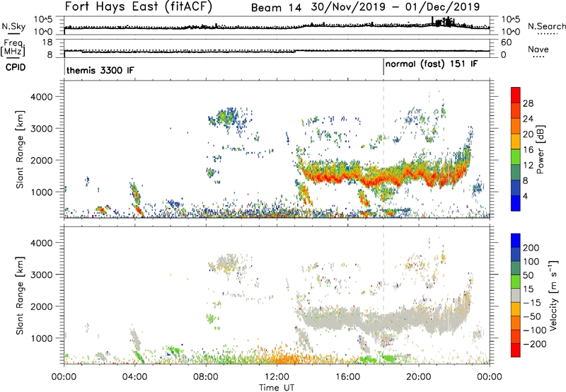Select the "Freq. [MHz]" axis label

click(13, 48)
